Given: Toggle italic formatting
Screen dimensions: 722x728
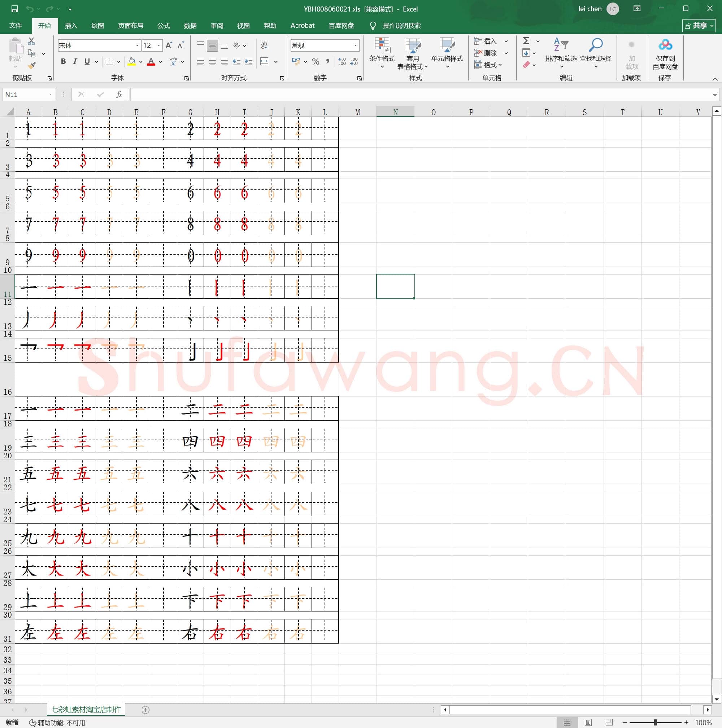Looking at the screenshot, I should [75, 61].
